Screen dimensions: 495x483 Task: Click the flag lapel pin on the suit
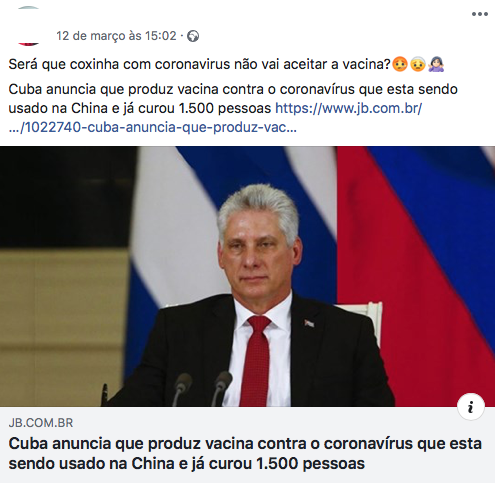309,323
